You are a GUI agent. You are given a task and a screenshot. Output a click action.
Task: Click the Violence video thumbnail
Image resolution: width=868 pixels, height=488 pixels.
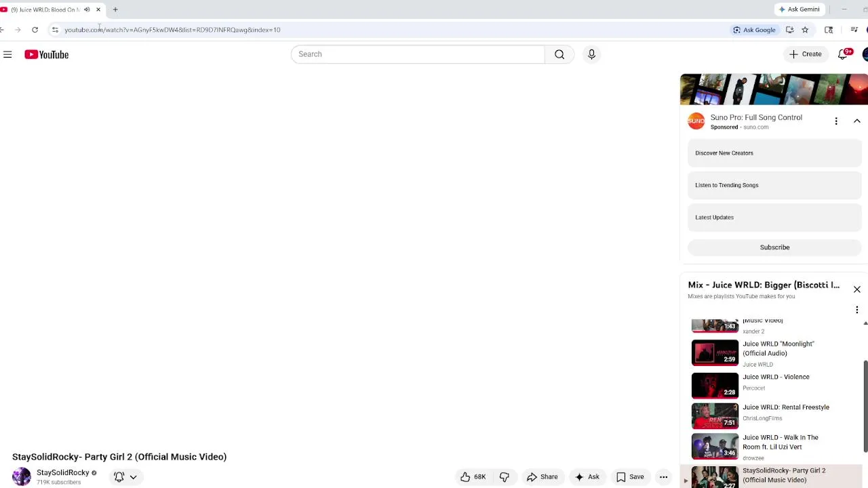tap(715, 386)
